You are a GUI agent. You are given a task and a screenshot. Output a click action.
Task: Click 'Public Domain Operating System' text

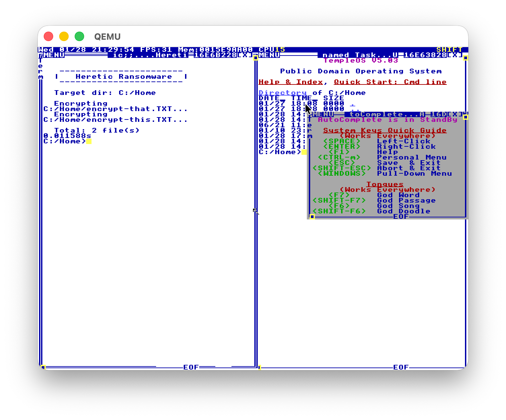click(361, 71)
